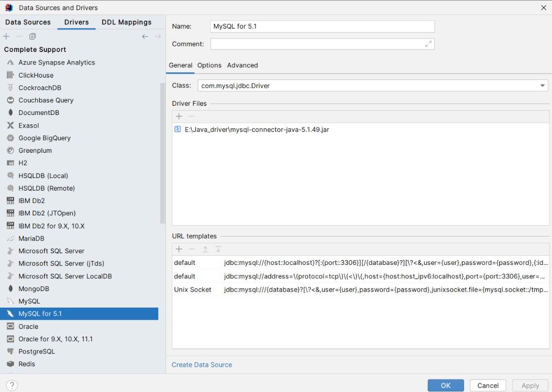Open the Options tab
The width and height of the screenshot is (552, 392).
209,65
